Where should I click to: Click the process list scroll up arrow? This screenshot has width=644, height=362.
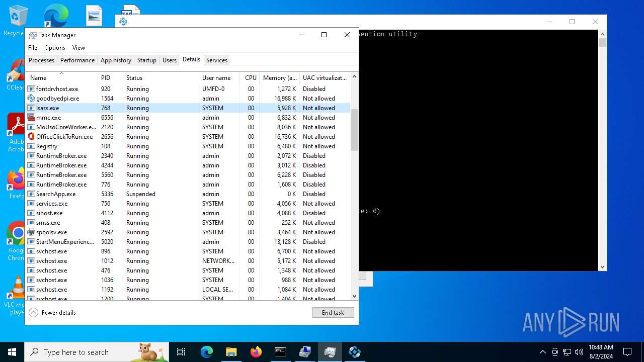point(354,76)
